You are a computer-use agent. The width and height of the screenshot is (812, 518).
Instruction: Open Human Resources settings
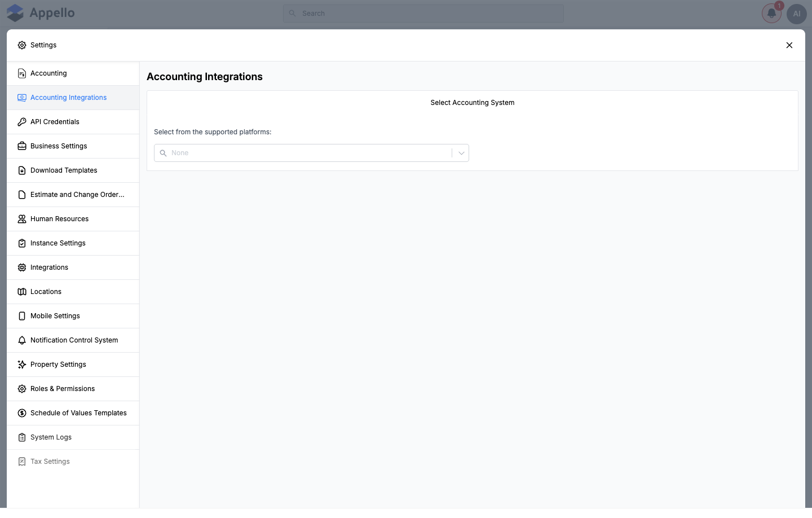(x=73, y=219)
